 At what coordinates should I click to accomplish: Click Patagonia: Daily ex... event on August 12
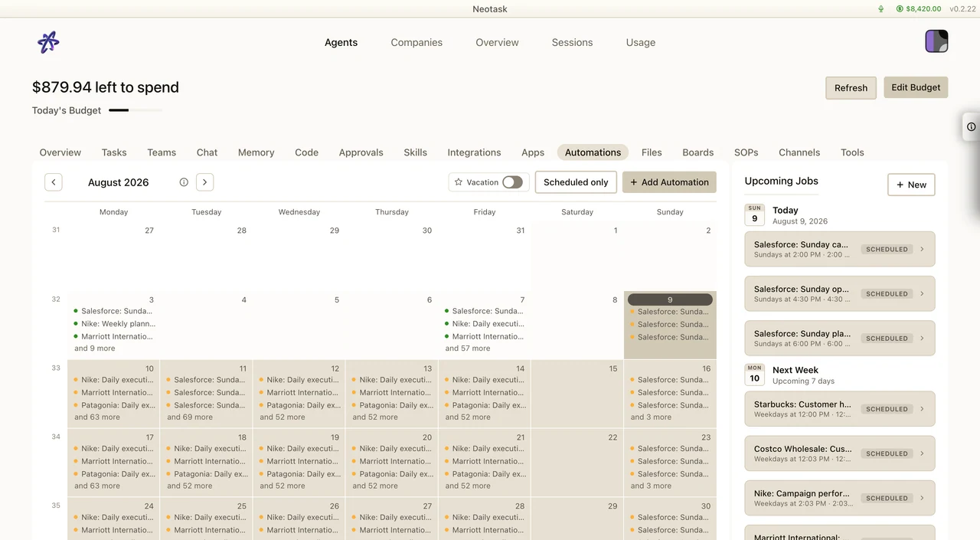pyautogui.click(x=299, y=405)
